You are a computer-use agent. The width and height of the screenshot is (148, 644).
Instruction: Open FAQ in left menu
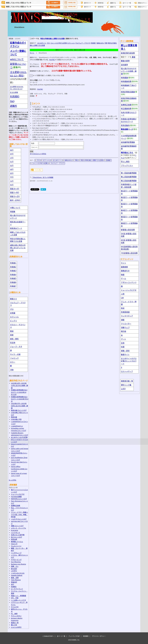[12, 101]
